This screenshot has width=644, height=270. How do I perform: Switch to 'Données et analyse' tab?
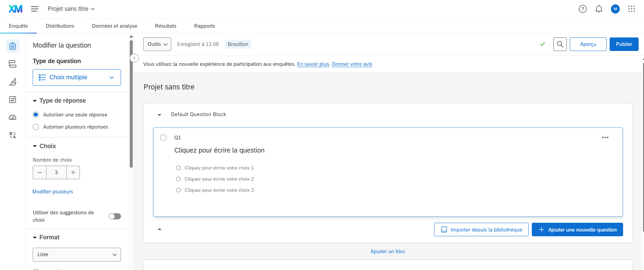[x=115, y=26]
